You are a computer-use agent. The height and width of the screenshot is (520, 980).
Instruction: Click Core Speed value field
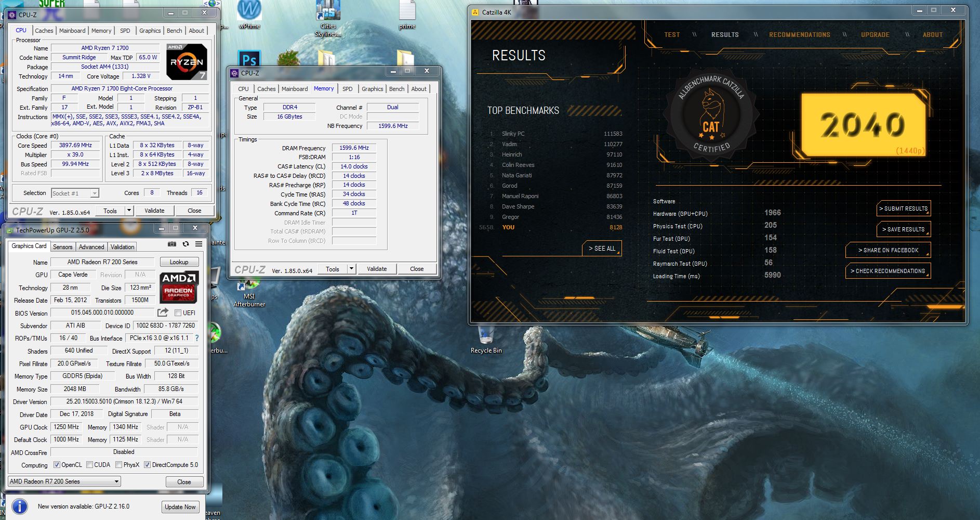pyautogui.click(x=75, y=146)
